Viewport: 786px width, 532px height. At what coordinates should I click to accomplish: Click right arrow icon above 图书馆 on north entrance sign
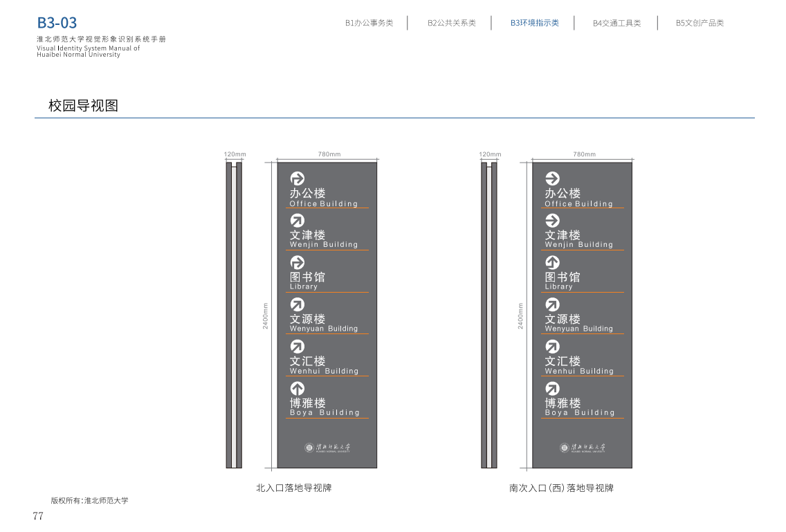tap(298, 262)
